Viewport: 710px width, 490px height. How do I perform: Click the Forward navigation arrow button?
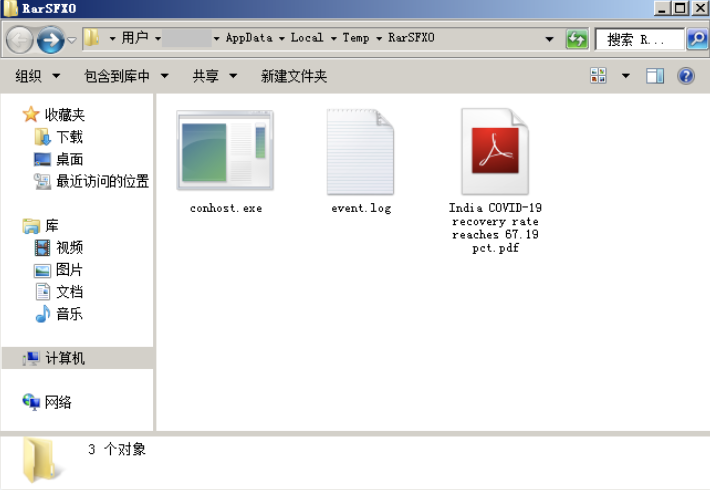pos(49,39)
